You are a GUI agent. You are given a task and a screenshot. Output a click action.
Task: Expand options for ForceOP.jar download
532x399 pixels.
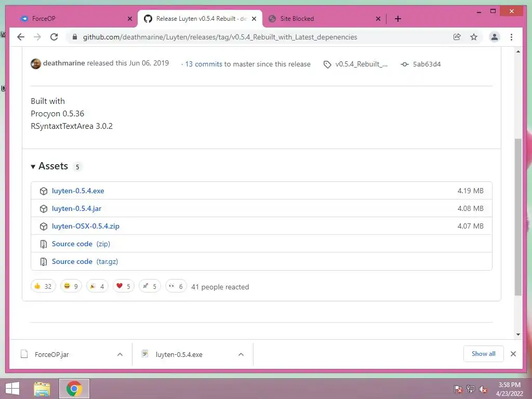click(x=120, y=354)
